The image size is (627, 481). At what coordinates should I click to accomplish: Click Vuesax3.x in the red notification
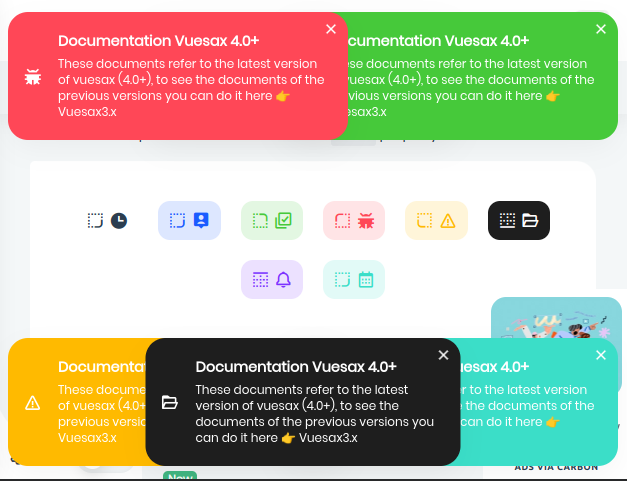[x=87, y=112]
